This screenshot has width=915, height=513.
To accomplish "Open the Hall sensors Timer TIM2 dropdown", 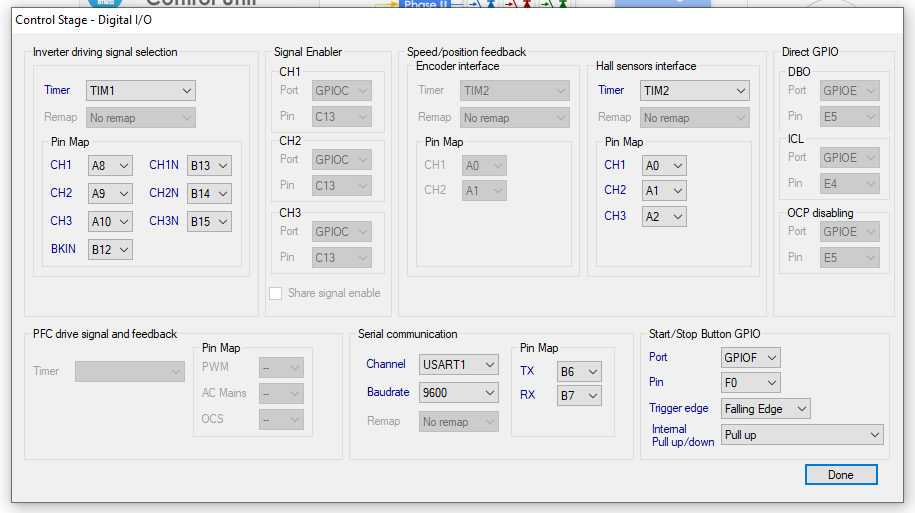I will tap(695, 90).
